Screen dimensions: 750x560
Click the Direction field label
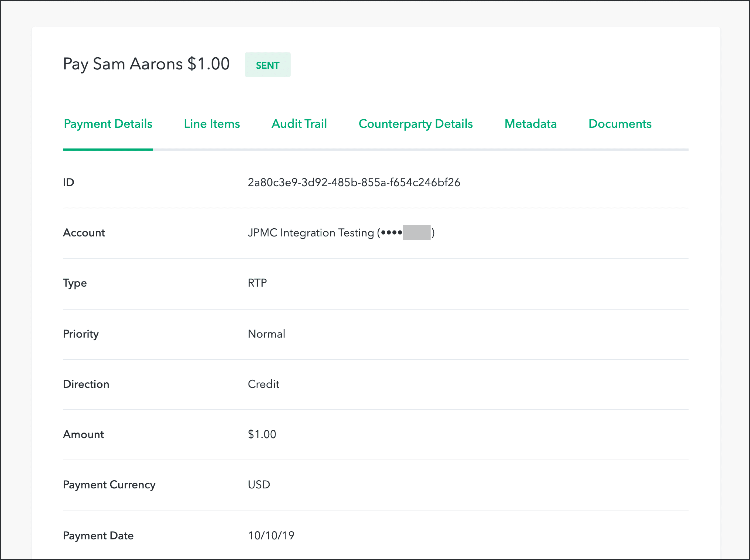coord(86,384)
